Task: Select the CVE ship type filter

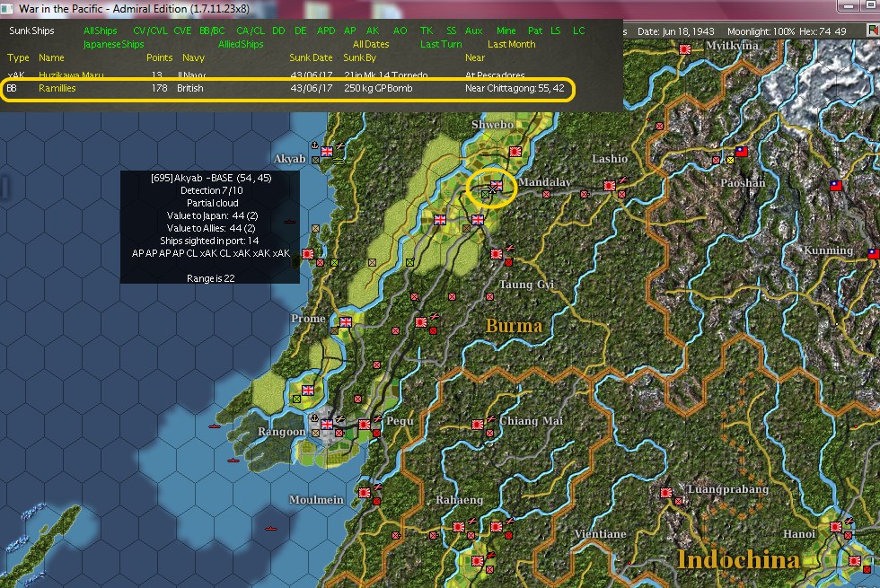Action: pos(182,31)
